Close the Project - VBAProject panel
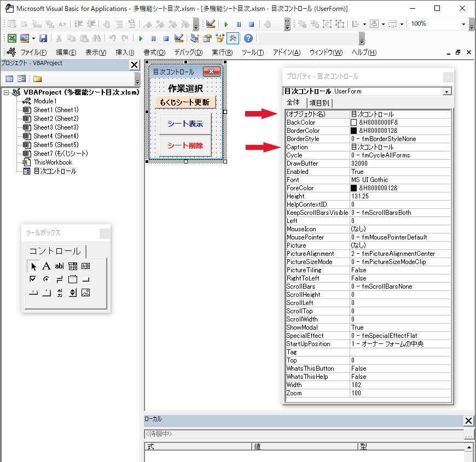This screenshot has width=476, height=462. click(x=134, y=65)
